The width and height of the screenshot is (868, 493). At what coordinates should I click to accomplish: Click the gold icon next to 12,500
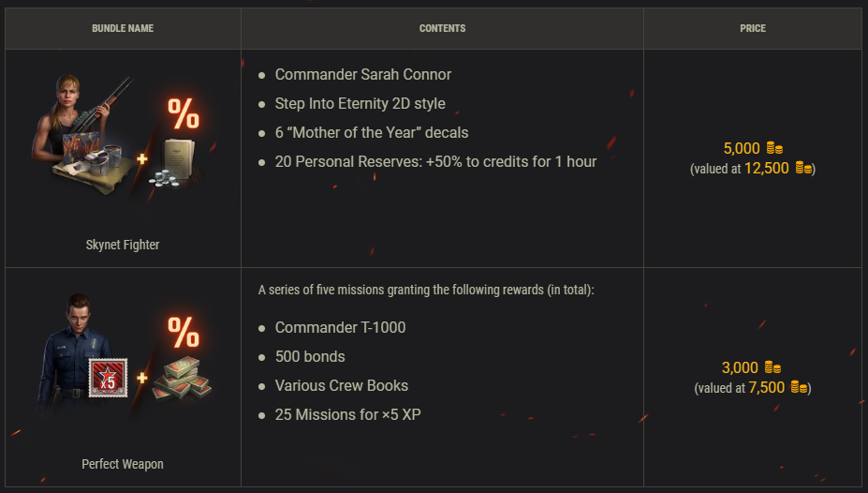point(803,169)
